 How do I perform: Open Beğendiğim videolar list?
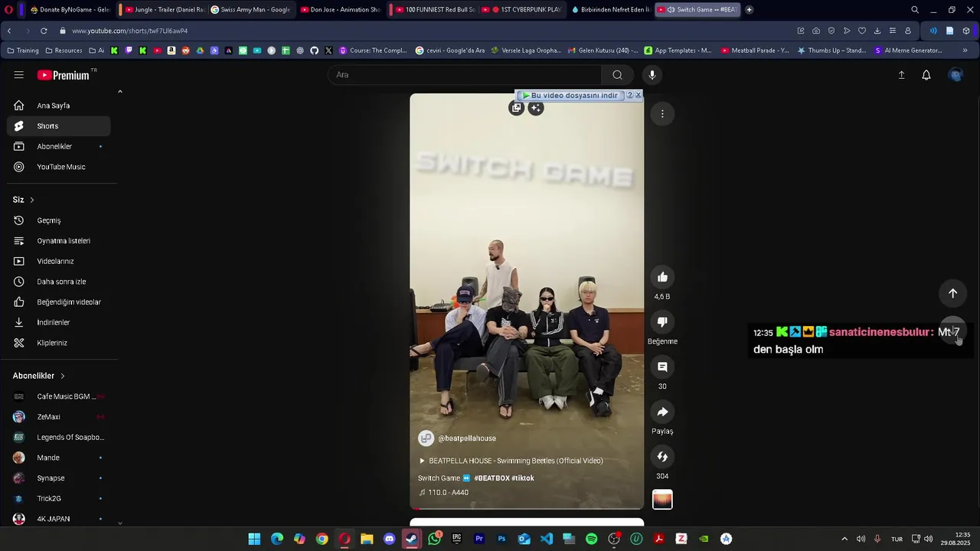click(59, 302)
